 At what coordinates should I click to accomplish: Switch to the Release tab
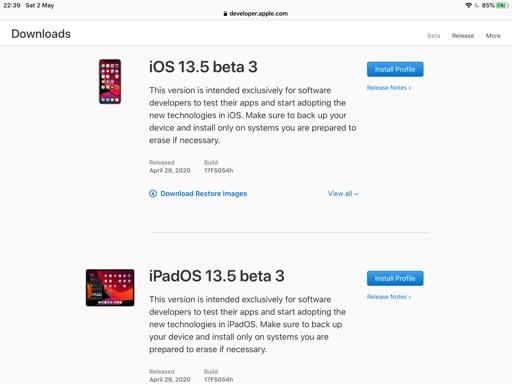[463, 36]
